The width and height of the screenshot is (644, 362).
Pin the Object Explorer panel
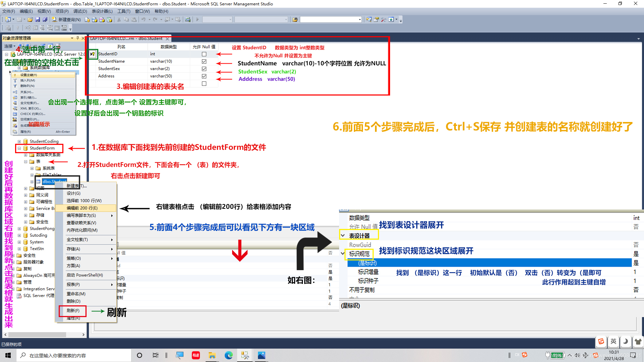[77, 38]
